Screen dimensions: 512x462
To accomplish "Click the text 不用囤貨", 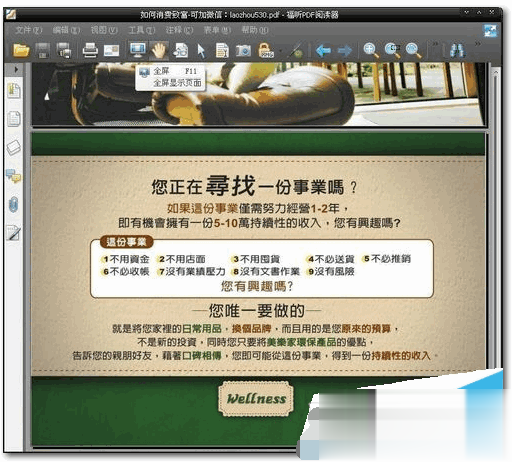I will click(260, 259).
